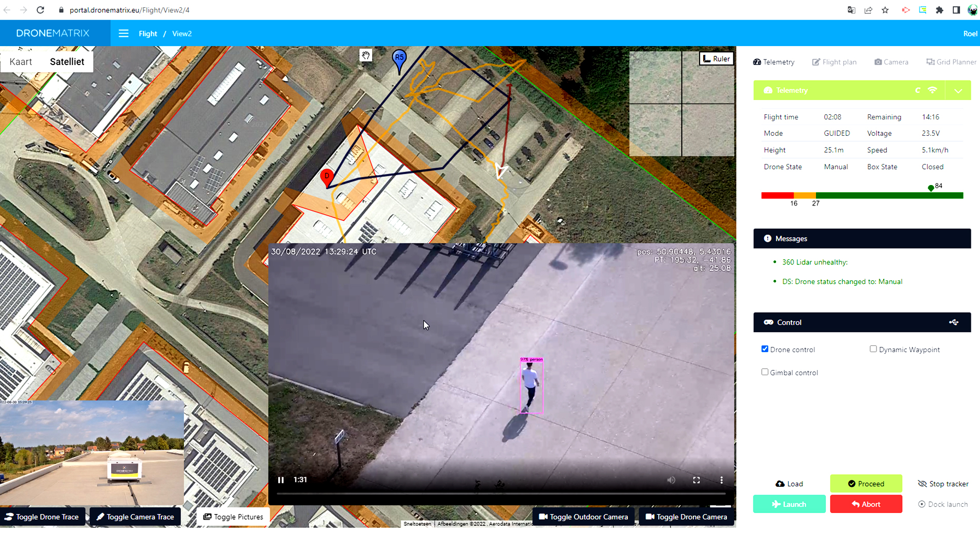980x533 pixels.
Task: Click the blue R5 map marker
Action: point(399,58)
